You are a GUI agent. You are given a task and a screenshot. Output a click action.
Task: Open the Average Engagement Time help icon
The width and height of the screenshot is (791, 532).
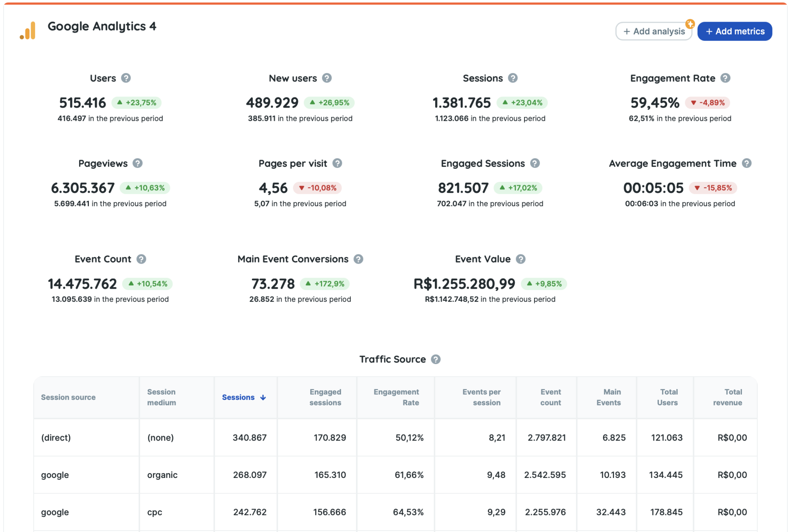(x=746, y=163)
